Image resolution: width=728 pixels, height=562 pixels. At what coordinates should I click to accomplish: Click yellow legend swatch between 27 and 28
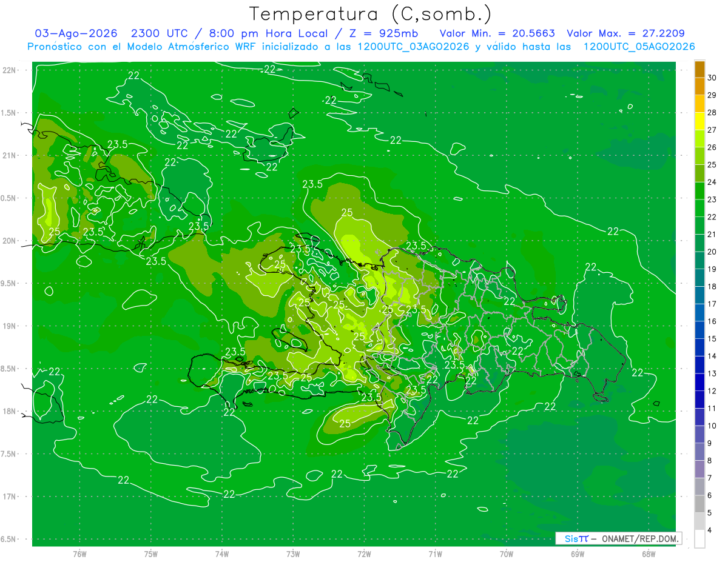tap(699, 121)
